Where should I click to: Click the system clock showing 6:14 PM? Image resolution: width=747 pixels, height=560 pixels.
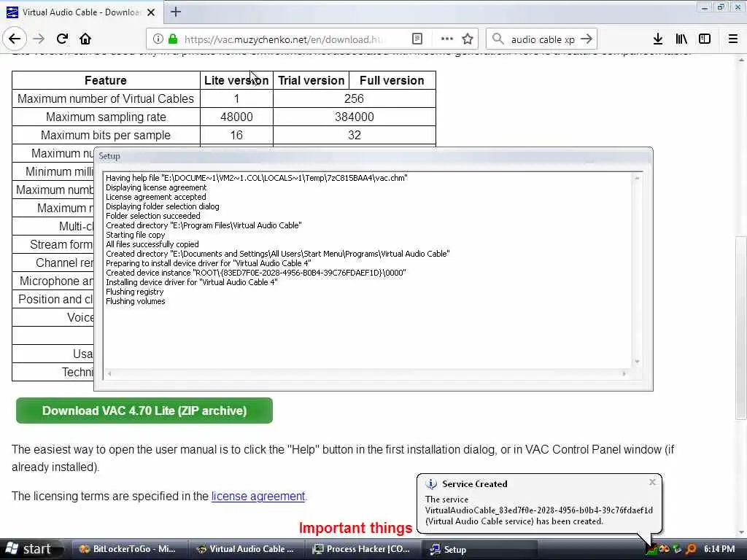point(719,549)
